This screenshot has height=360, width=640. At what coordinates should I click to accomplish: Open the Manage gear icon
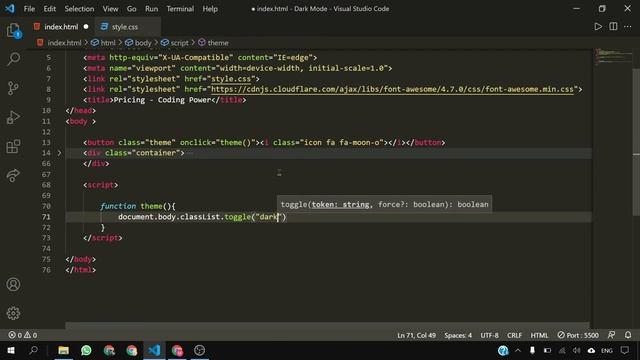(13, 313)
